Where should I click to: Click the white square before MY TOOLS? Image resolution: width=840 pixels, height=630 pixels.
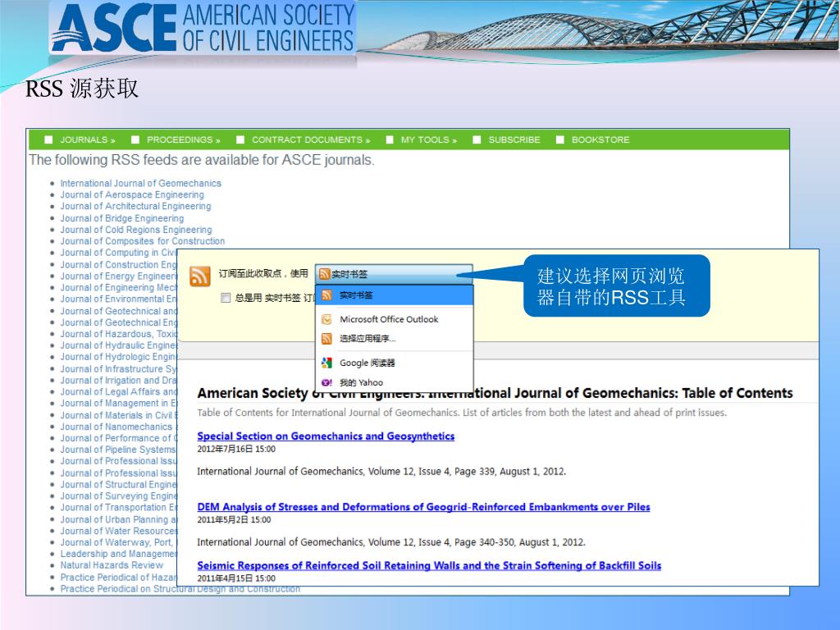coord(390,139)
